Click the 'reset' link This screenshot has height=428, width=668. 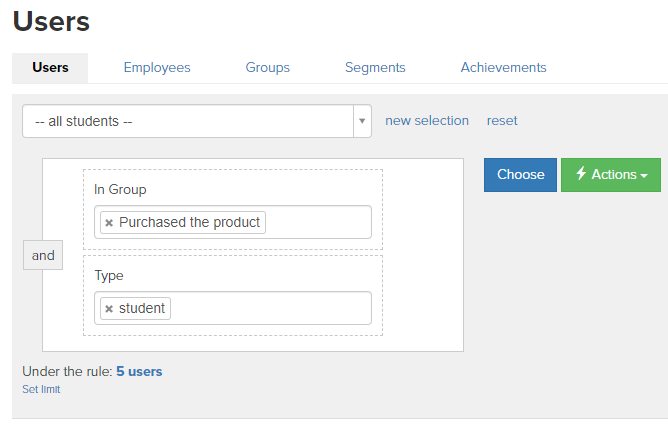point(502,121)
